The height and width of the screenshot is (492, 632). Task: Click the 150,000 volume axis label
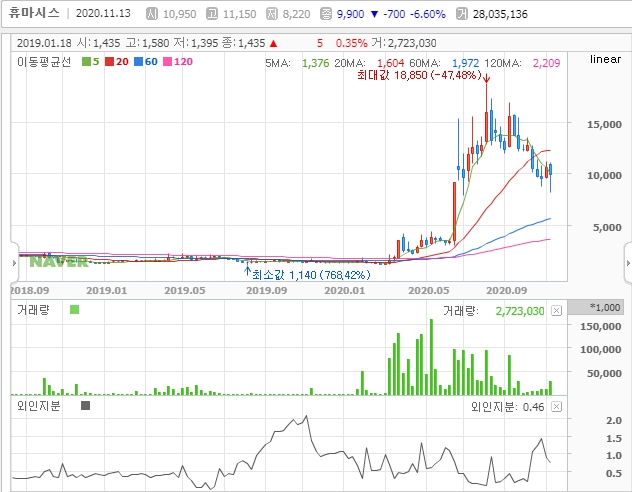[x=600, y=326]
